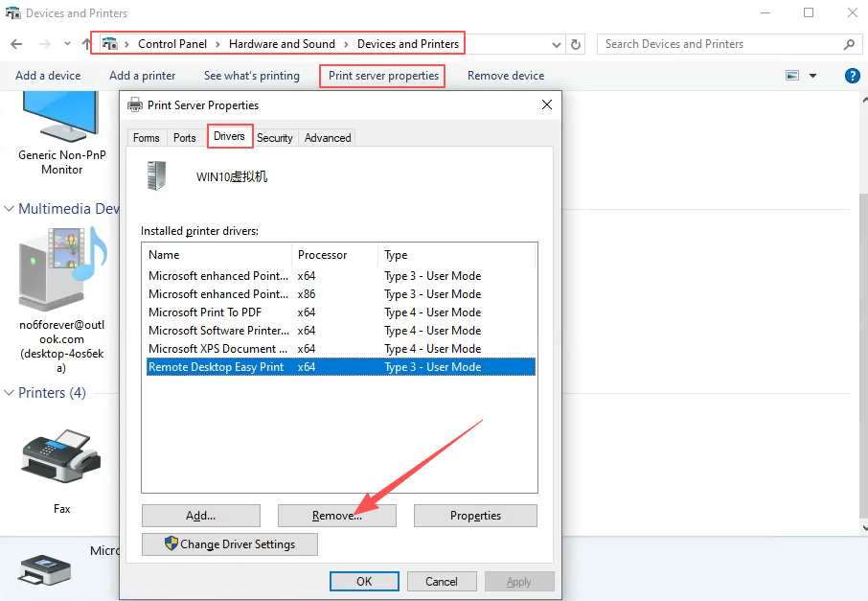Screen dimensions: 868x601
Task: Select Microsoft enhanced Point x86 driver
Action: [340, 294]
